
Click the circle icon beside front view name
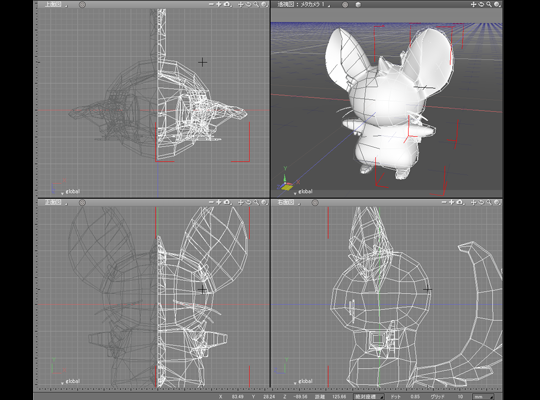82,203
